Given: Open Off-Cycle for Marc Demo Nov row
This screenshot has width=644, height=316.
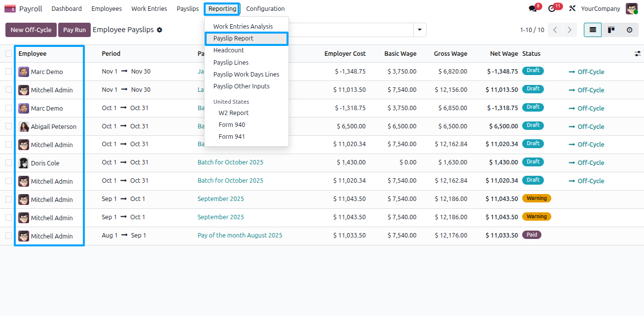Looking at the screenshot, I should point(586,72).
